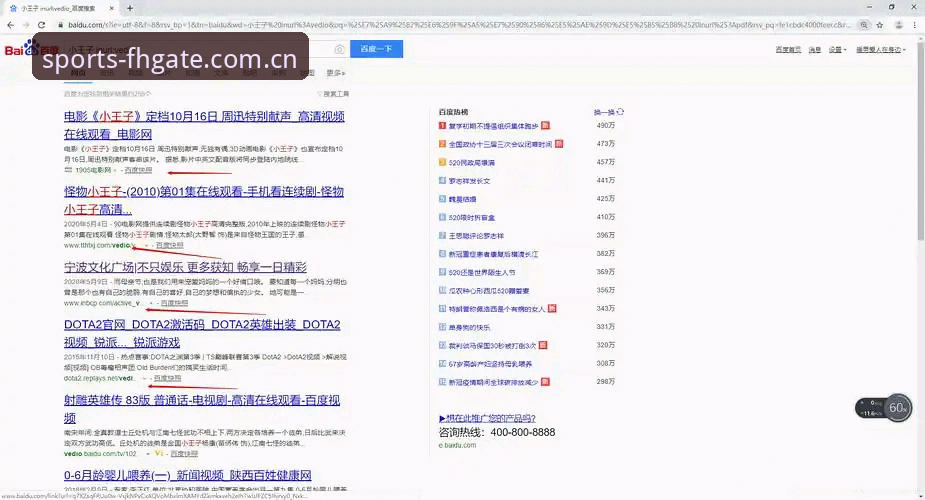The height and width of the screenshot is (500, 925).
Task: Open the 想在此推广您的产品吗? link
Action: [487, 418]
